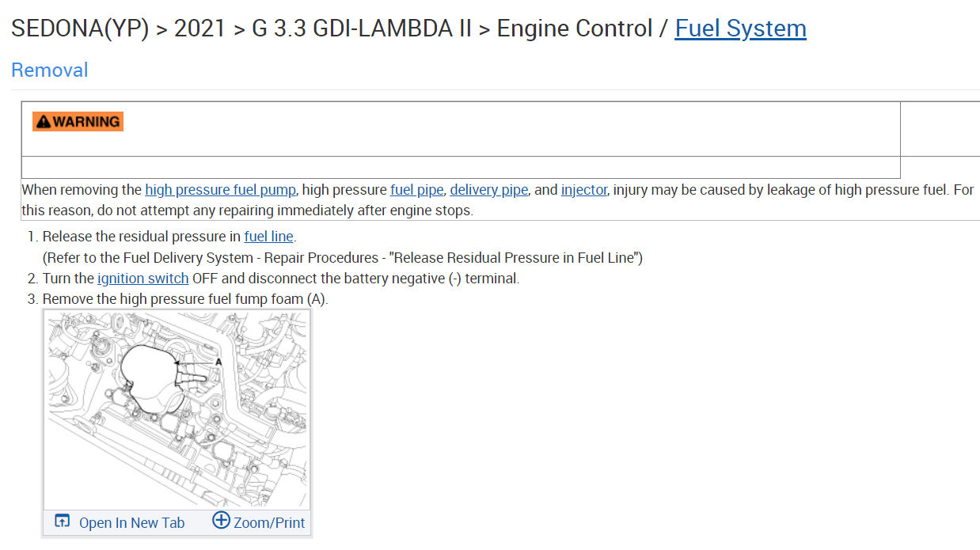Click the Open In New Tab icon
Image resolution: width=980 pixels, height=550 pixels.
(x=62, y=521)
